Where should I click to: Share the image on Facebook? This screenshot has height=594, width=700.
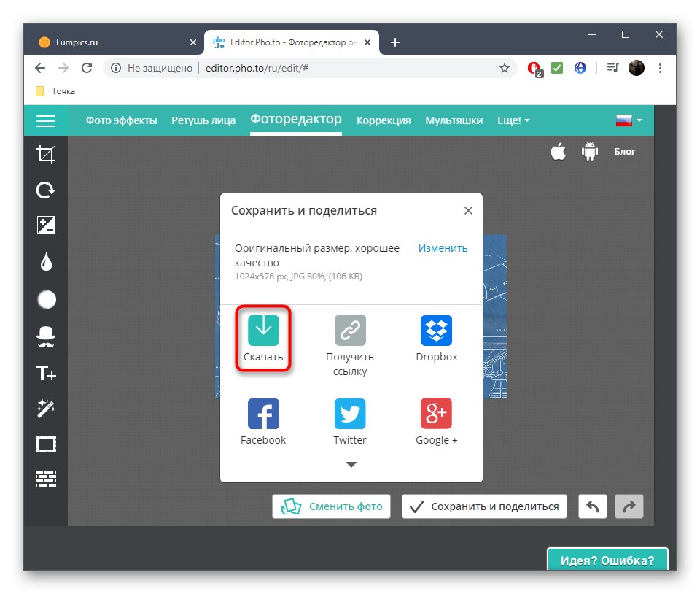pyautogui.click(x=263, y=413)
